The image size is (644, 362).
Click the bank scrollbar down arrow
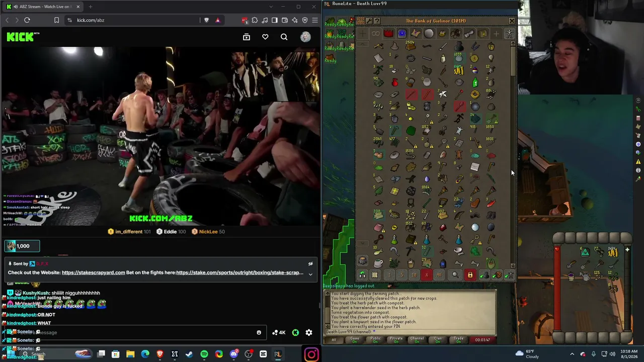pyautogui.click(x=513, y=265)
